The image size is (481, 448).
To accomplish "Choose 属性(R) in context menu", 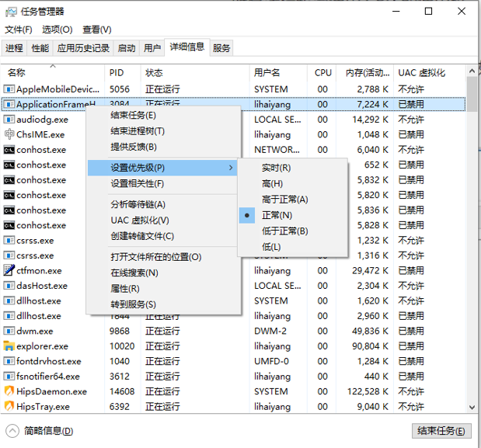I will coord(162,289).
